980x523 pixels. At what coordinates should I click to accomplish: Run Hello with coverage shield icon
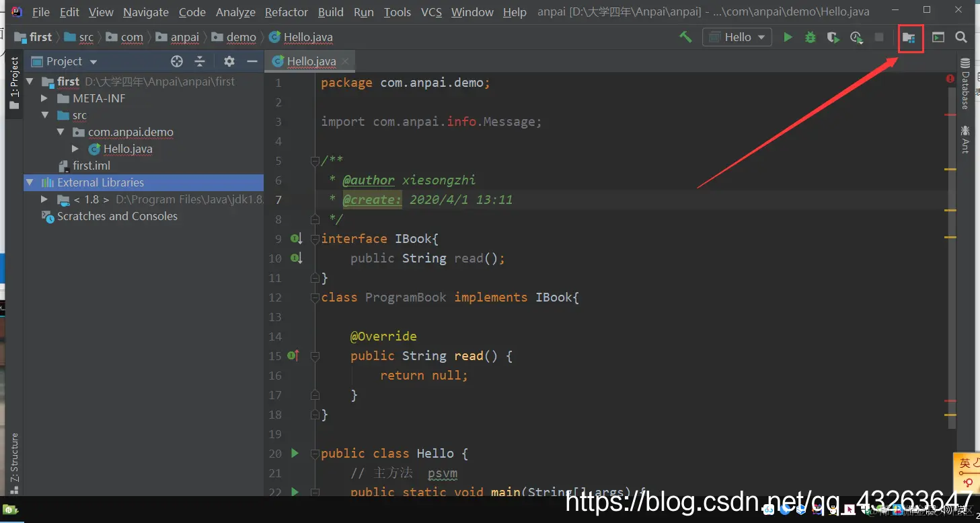point(833,37)
